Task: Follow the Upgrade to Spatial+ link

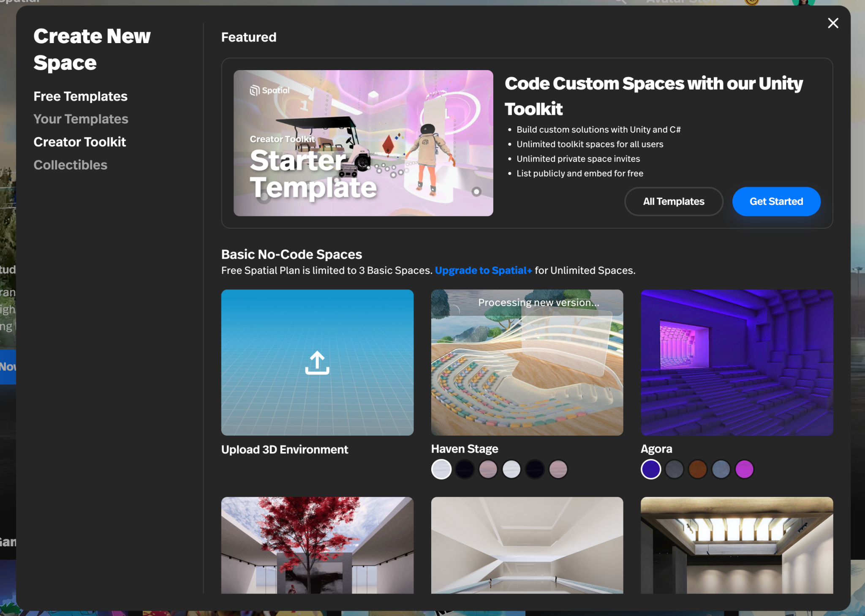Action: (x=483, y=270)
